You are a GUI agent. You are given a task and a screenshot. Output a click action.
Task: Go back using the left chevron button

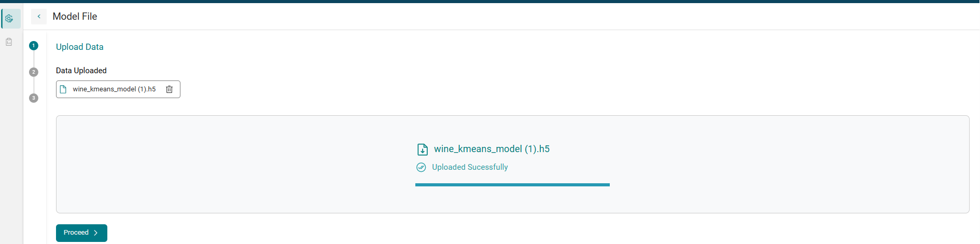[39, 17]
